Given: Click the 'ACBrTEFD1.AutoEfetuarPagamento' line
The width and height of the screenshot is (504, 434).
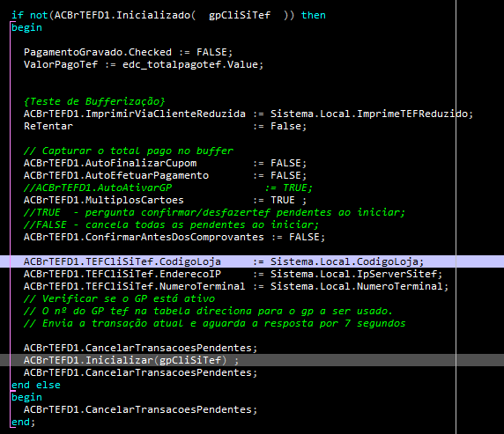Looking at the screenshot, I should coord(166,175).
